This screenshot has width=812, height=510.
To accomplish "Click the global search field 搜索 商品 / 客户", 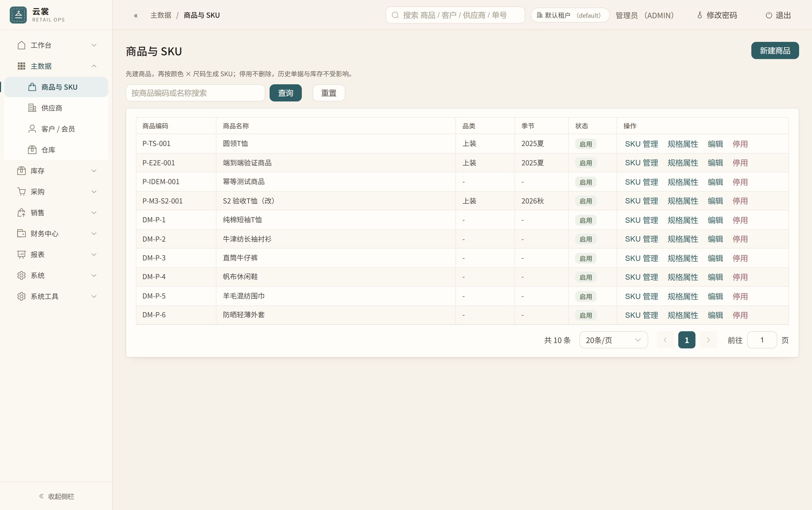I will [455, 15].
